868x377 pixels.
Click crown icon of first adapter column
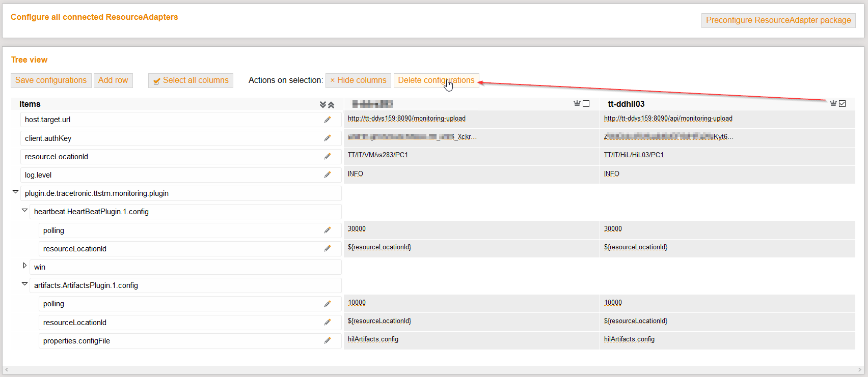point(577,103)
